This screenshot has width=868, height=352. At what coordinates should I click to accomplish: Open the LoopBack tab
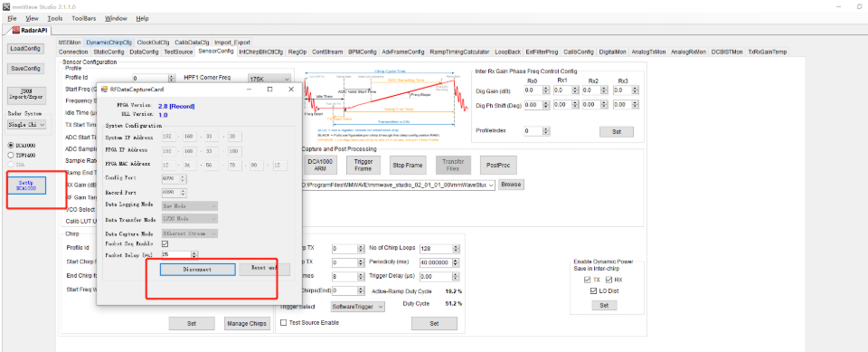[507, 52]
